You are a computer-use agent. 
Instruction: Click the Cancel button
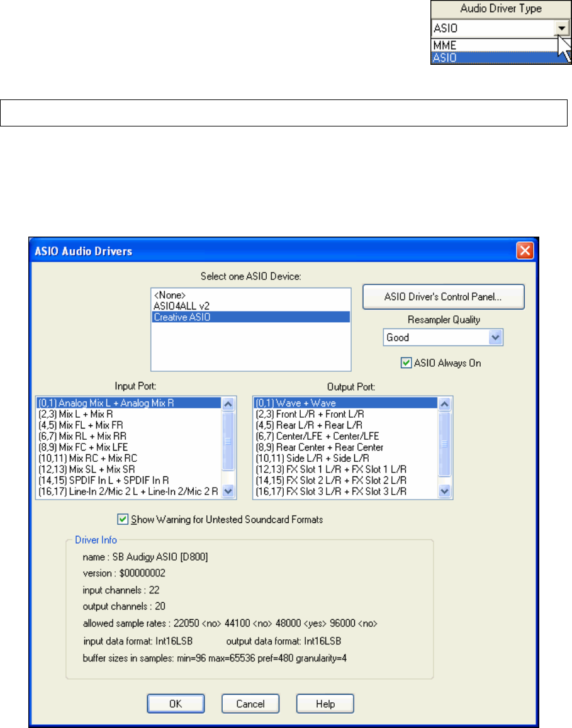tap(250, 704)
